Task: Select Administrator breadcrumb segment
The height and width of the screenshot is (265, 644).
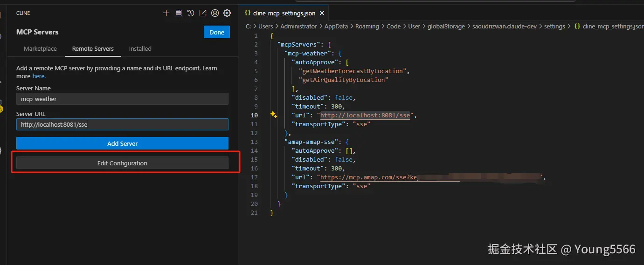Action: 298,26
